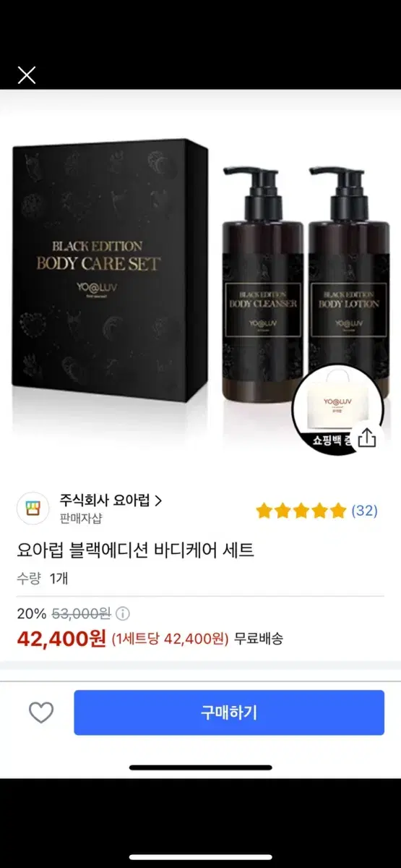Tap the 요아럽 블랙에디션 바디케어 세트 product title
The width and height of the screenshot is (401, 868).
136,550
